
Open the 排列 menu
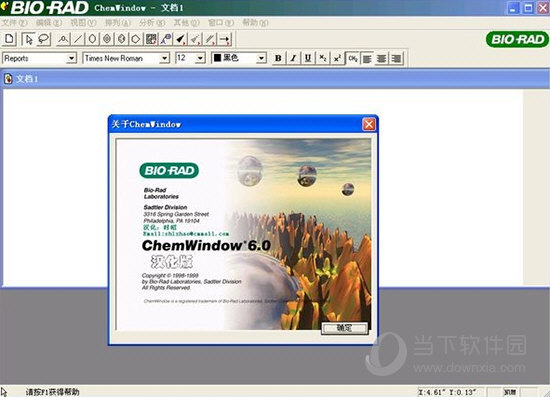coord(118,23)
